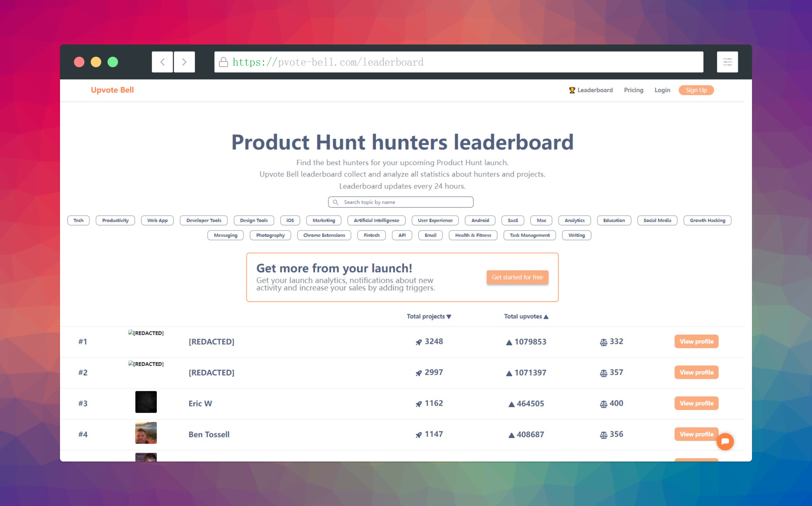Click the trophy Leaderboard icon
The width and height of the screenshot is (812, 506).
(x=572, y=90)
